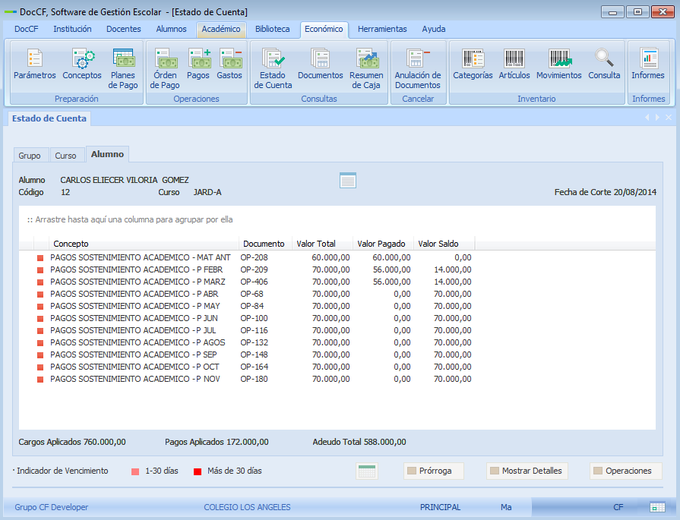
Task: Sort by Concepto column header
Action: [144, 244]
